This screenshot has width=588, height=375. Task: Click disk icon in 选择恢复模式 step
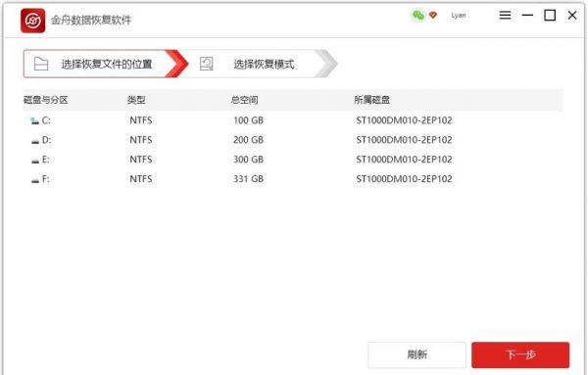coord(206,64)
